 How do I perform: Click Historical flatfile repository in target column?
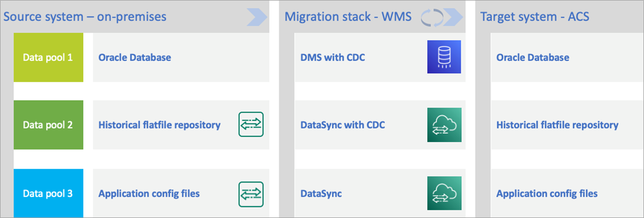(x=557, y=125)
